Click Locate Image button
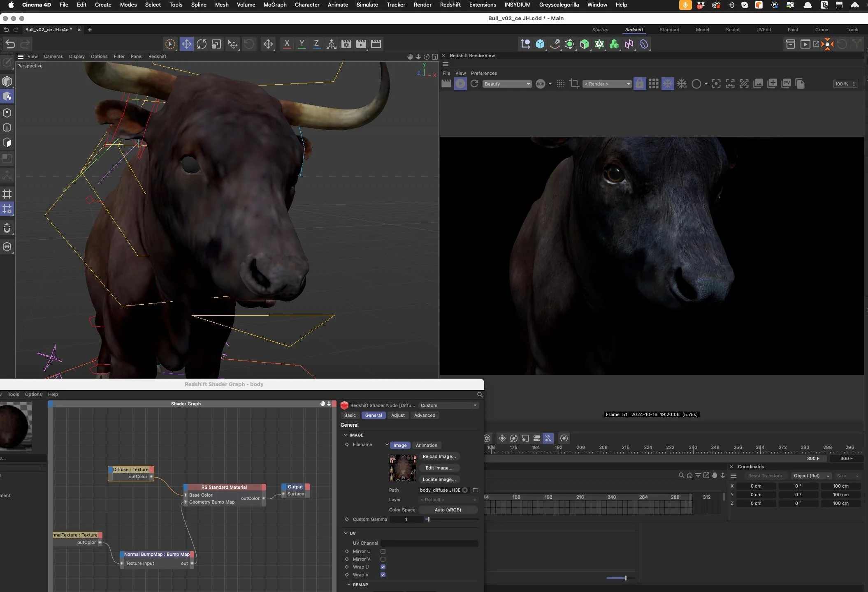Screen dimensions: 868x592 (439, 479)
